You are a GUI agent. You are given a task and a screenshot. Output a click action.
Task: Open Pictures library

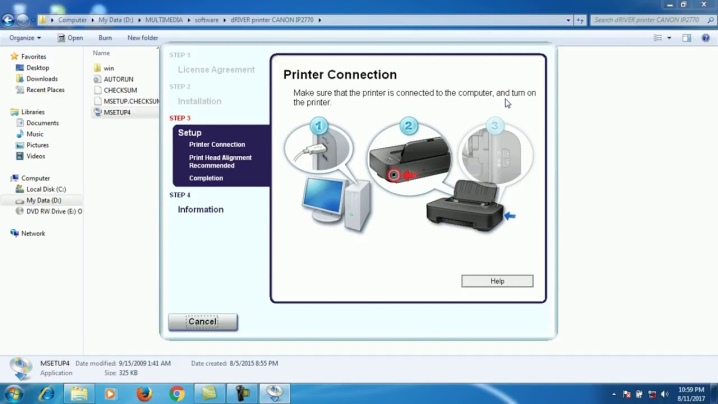click(x=37, y=145)
